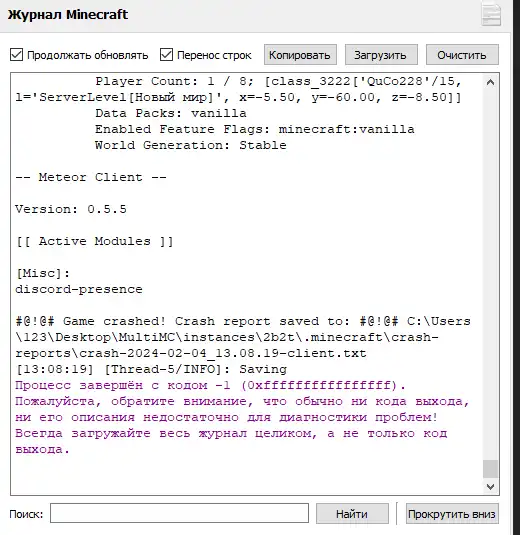The image size is (520, 535).
Task: Click the log's vertical scrollbar thumb
Action: pyautogui.click(x=490, y=469)
